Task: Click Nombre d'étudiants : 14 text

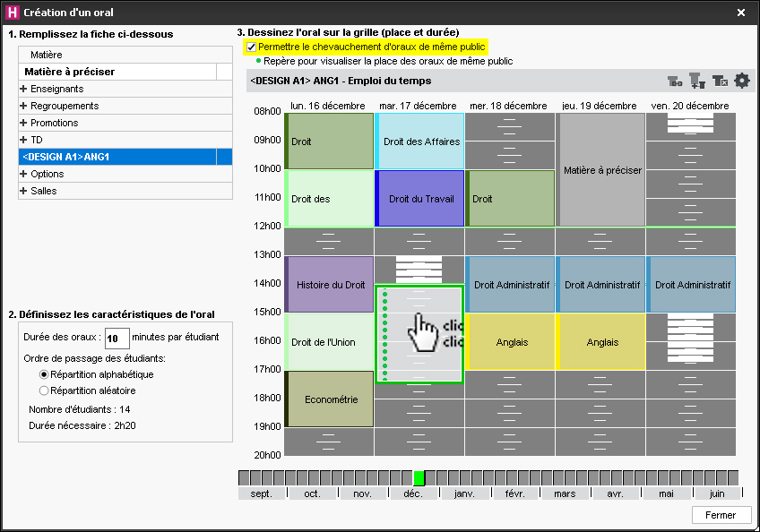Action: point(80,409)
